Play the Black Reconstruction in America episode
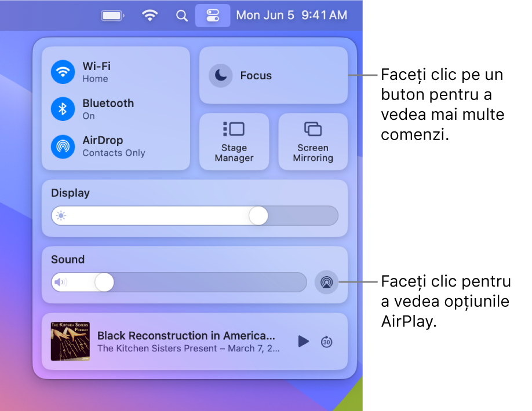 [x=304, y=342]
